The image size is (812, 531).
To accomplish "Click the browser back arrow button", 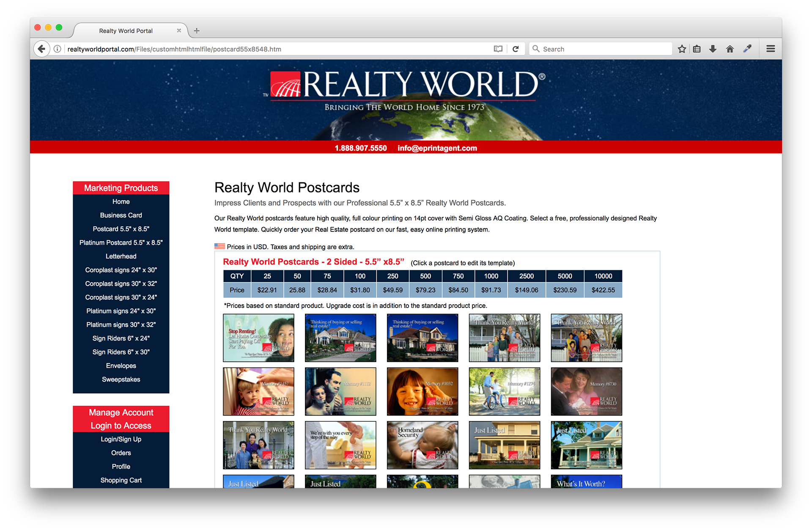I will pyautogui.click(x=41, y=49).
